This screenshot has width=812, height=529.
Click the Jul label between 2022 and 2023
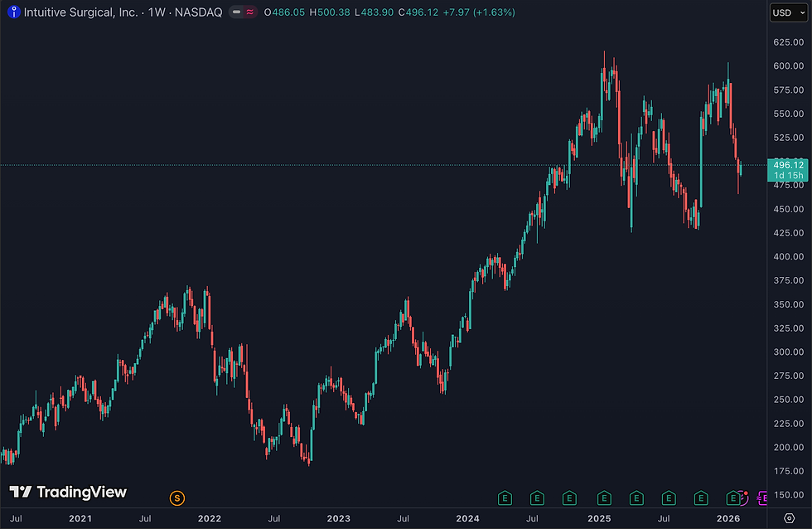click(274, 518)
